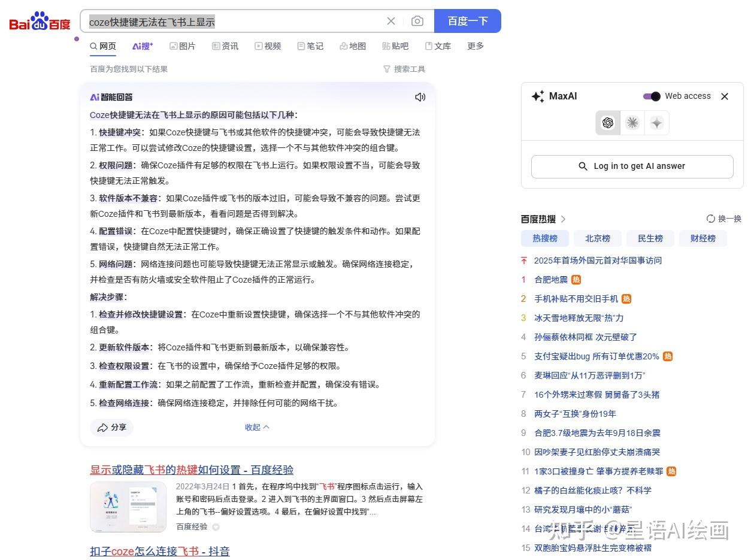Click 检查权限设置 highlighted term
The image size is (748, 560).
(124, 366)
